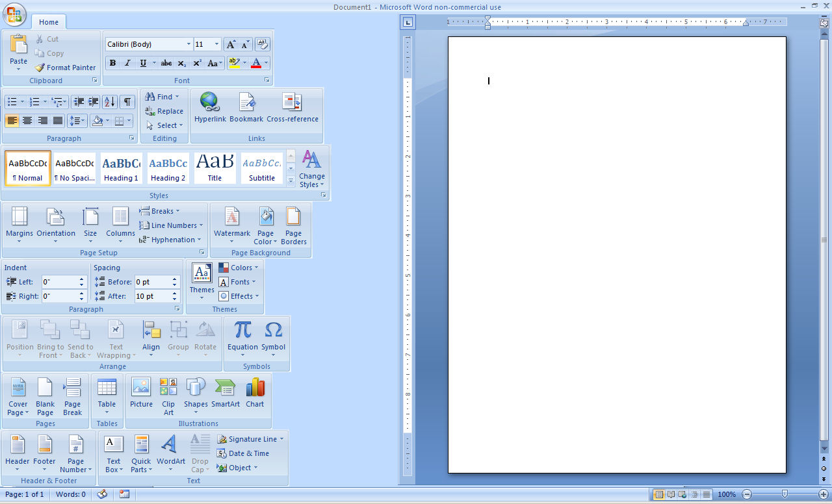Viewport: 832px width, 504px height.
Task: Decrease indent in the Paragraph group
Action: click(79, 101)
